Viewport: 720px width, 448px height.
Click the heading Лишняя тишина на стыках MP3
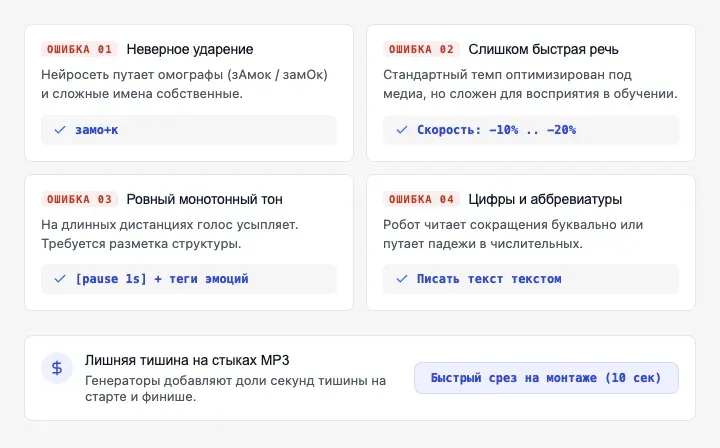click(x=187, y=360)
